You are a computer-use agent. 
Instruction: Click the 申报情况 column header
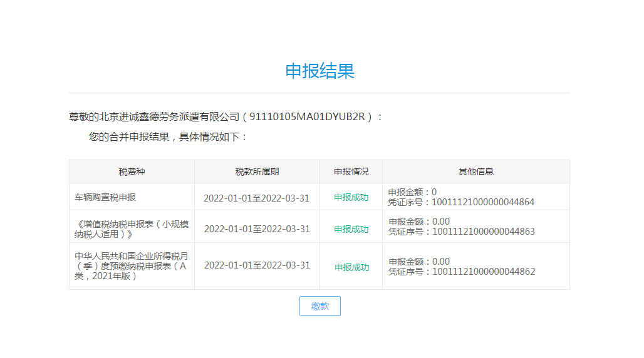point(351,171)
